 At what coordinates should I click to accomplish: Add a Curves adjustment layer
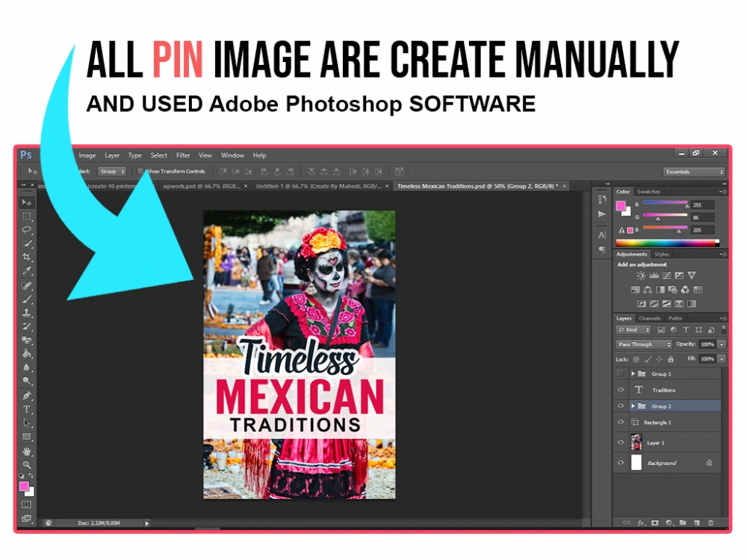click(x=667, y=276)
